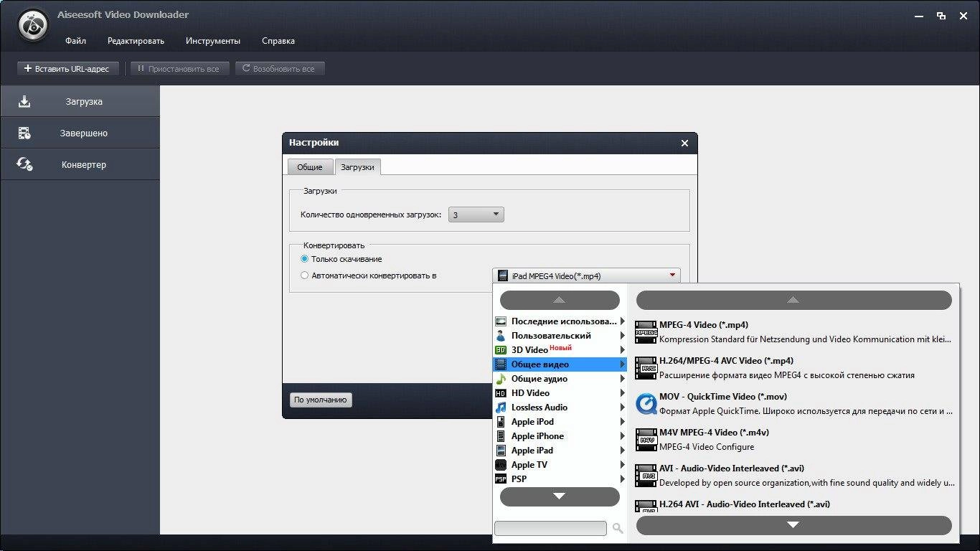Click the PSP category icon
The image size is (980, 551).
point(501,479)
